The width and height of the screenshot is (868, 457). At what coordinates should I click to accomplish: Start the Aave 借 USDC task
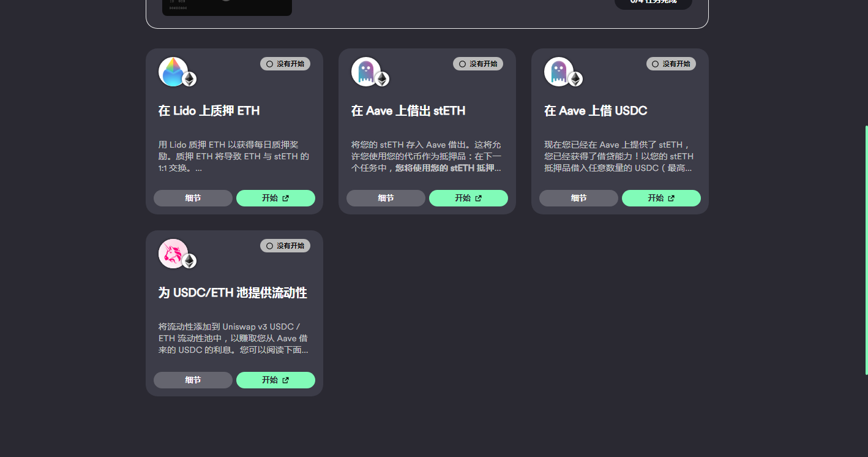pos(661,198)
